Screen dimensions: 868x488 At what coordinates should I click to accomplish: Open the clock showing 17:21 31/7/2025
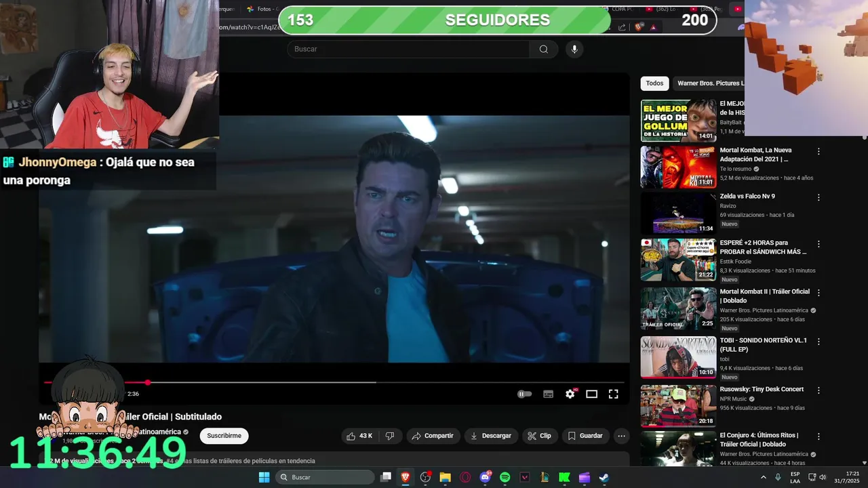tap(848, 477)
